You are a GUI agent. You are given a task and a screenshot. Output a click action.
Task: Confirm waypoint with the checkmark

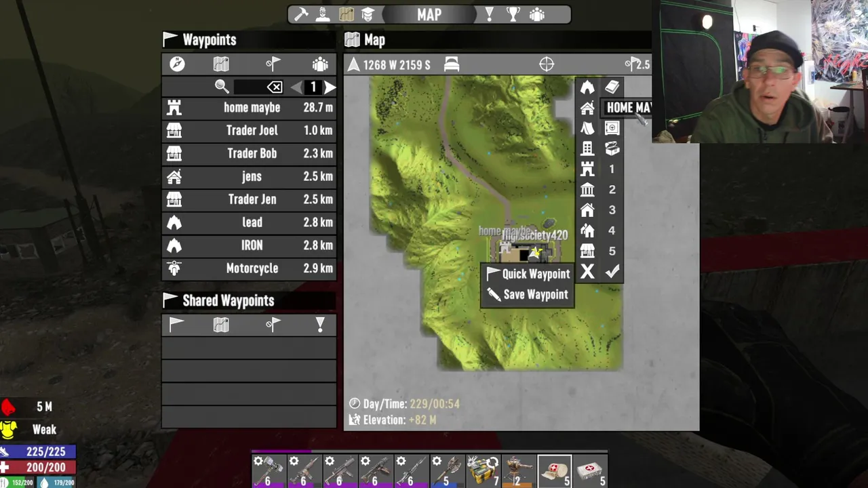click(x=612, y=272)
